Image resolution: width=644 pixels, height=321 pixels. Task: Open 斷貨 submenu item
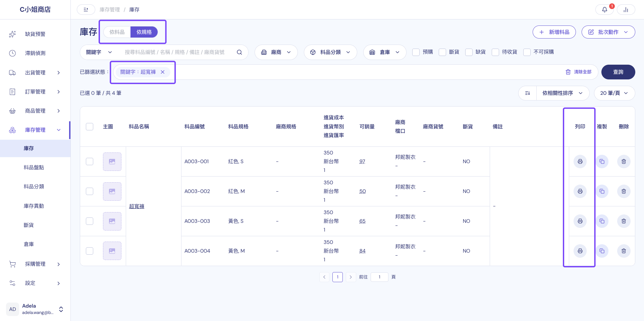pos(29,225)
